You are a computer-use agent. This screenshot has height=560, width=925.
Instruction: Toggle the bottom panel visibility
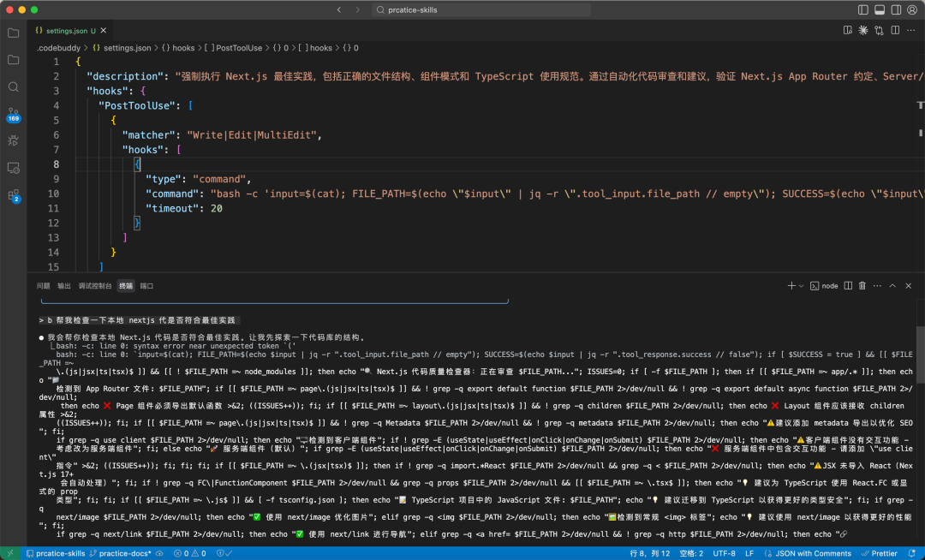(880, 9)
